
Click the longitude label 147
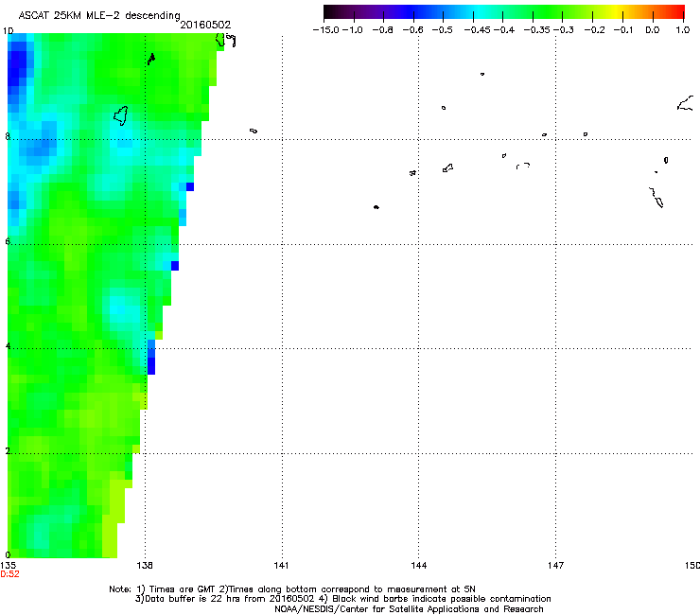point(555,566)
